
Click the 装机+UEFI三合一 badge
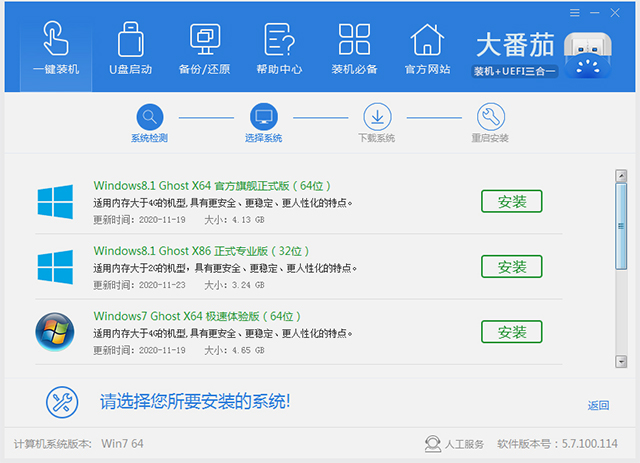pyautogui.click(x=514, y=71)
